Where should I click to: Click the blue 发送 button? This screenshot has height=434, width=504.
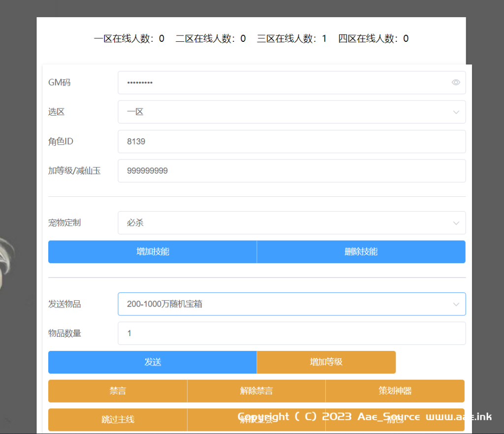coord(153,362)
